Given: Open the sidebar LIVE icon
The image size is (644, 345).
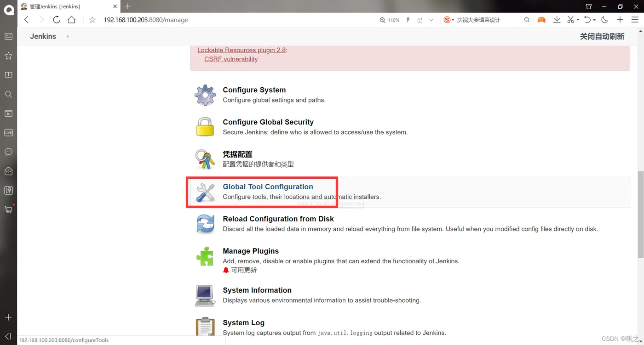Looking at the screenshot, I should 8,133.
